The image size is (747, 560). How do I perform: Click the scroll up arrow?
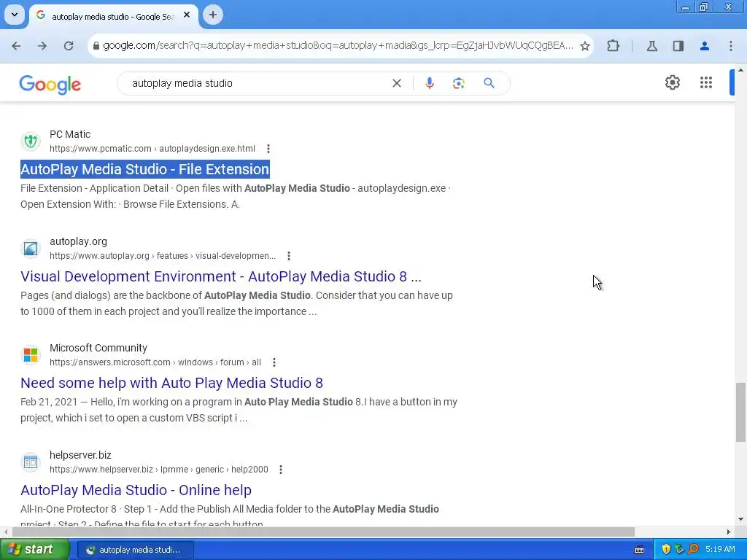pyautogui.click(x=740, y=71)
